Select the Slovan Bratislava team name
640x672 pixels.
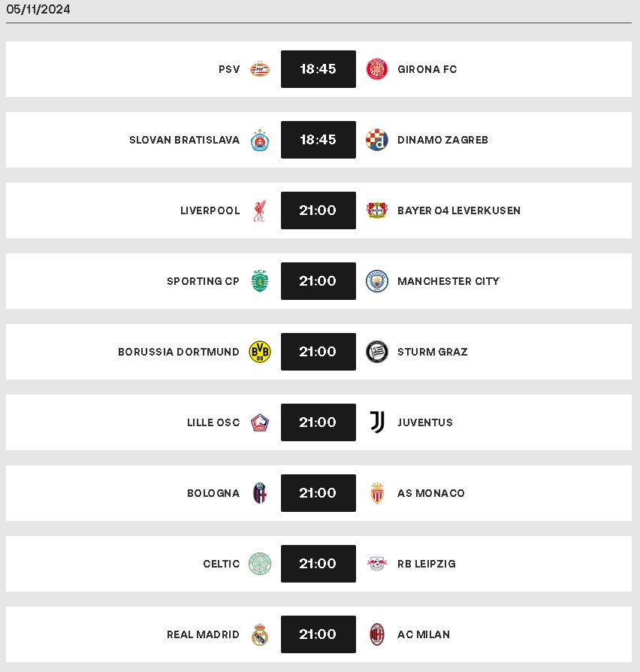click(184, 140)
